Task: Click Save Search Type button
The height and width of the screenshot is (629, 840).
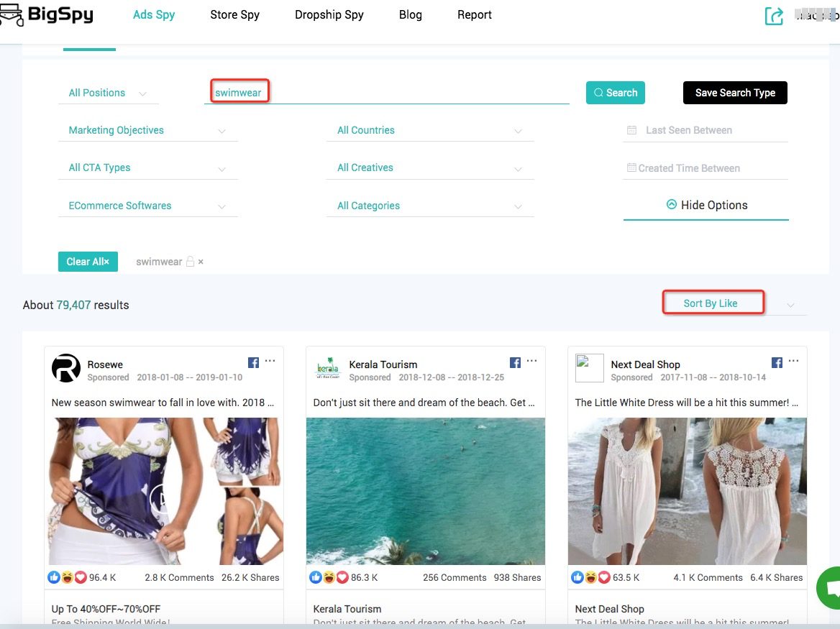Action: coord(735,93)
